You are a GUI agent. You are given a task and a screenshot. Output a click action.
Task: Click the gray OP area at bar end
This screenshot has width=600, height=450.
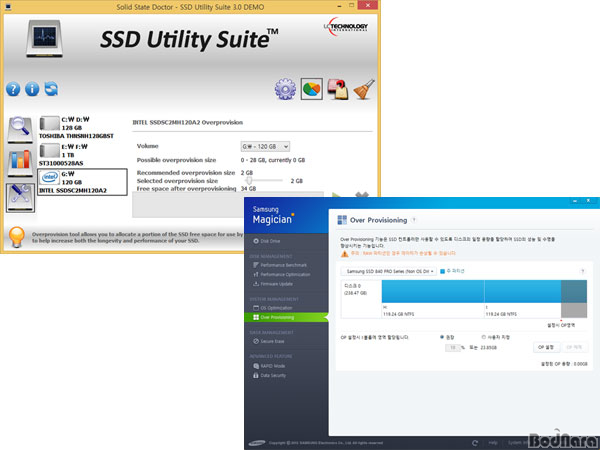point(574,298)
